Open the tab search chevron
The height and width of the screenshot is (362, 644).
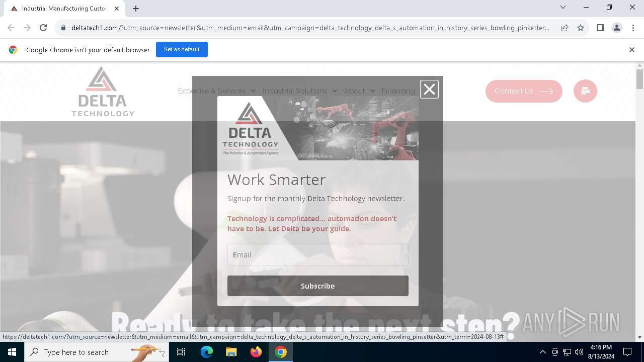[563, 7]
